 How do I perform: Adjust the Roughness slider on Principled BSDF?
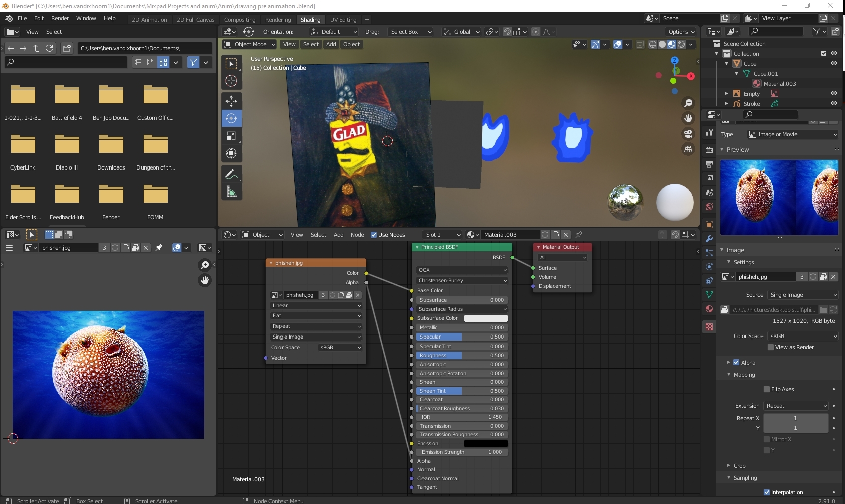coord(462,355)
